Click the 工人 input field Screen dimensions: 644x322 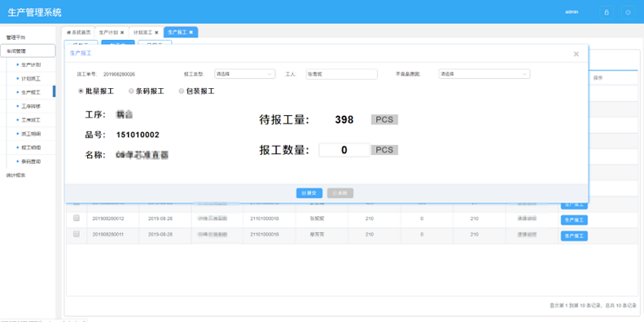(341, 74)
